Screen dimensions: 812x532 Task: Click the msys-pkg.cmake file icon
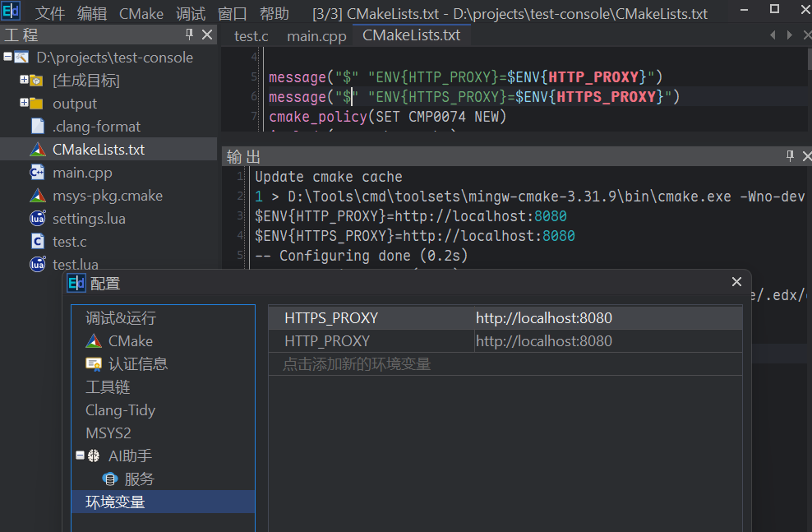click(x=37, y=196)
